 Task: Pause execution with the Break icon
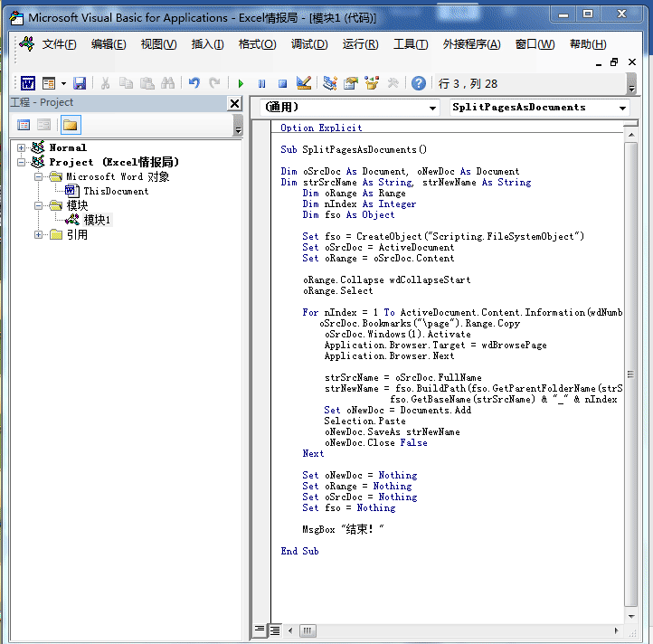(x=261, y=84)
